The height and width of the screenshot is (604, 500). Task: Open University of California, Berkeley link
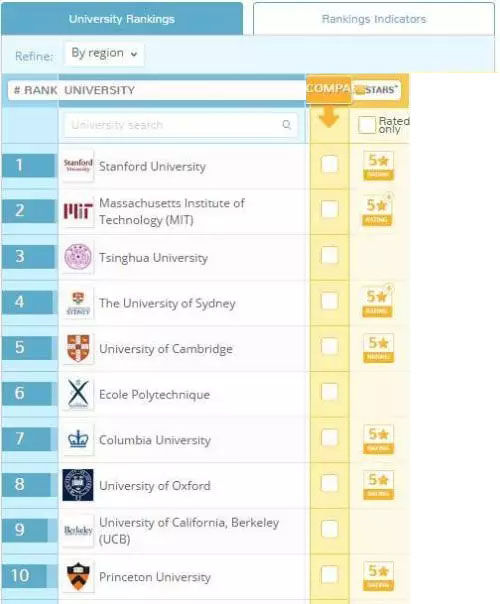(x=189, y=530)
